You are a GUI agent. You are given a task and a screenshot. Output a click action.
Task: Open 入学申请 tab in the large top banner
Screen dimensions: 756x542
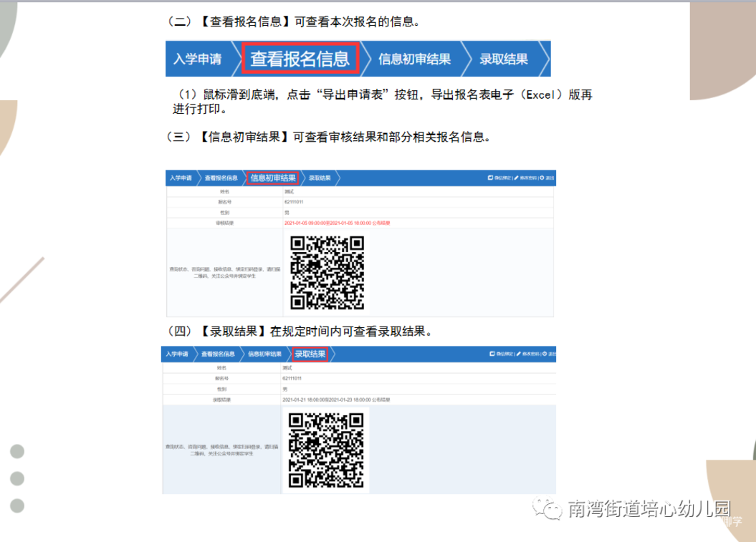coord(198,59)
